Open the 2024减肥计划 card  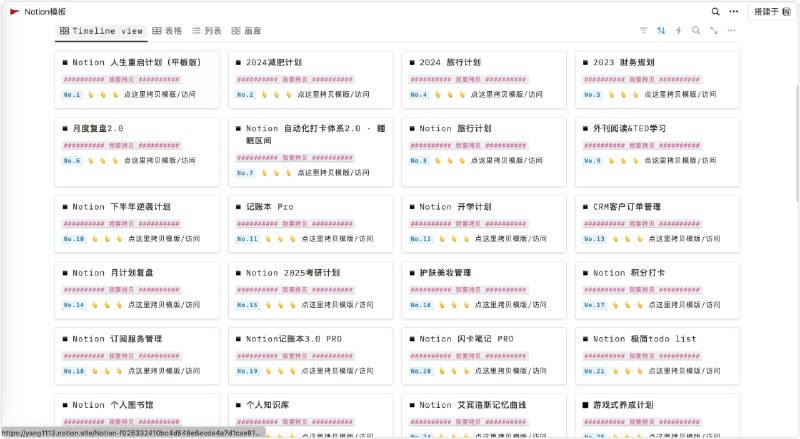tap(310, 80)
